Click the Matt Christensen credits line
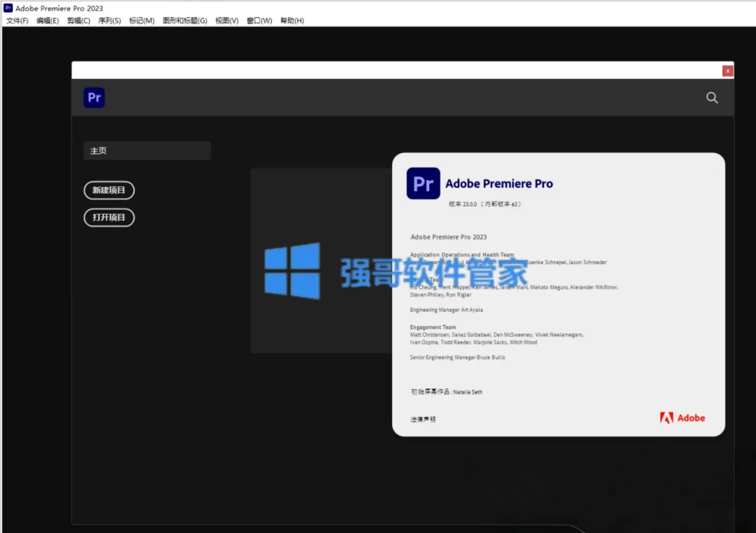 496,335
